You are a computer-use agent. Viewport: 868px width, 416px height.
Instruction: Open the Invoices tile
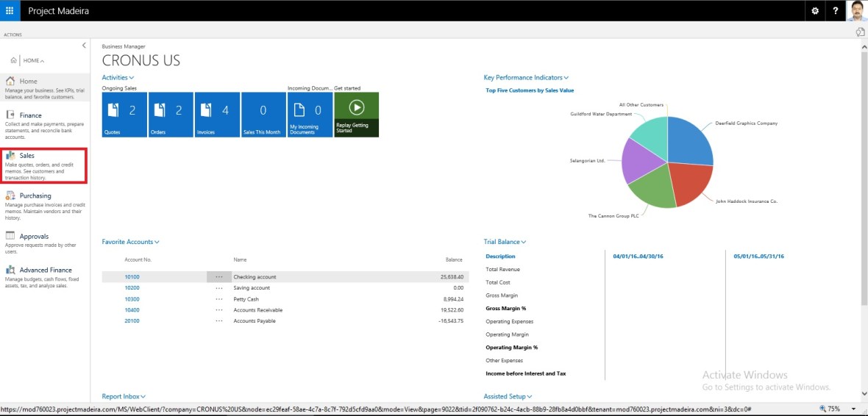pyautogui.click(x=217, y=115)
